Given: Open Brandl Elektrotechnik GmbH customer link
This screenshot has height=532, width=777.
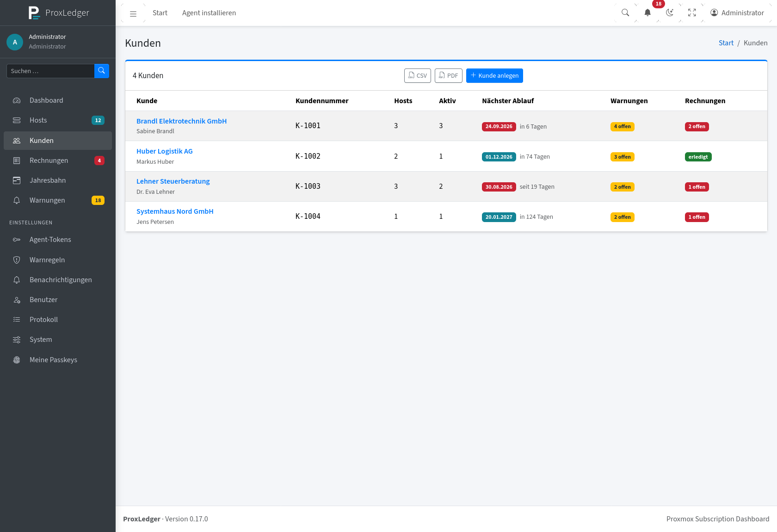Looking at the screenshot, I should click(181, 121).
